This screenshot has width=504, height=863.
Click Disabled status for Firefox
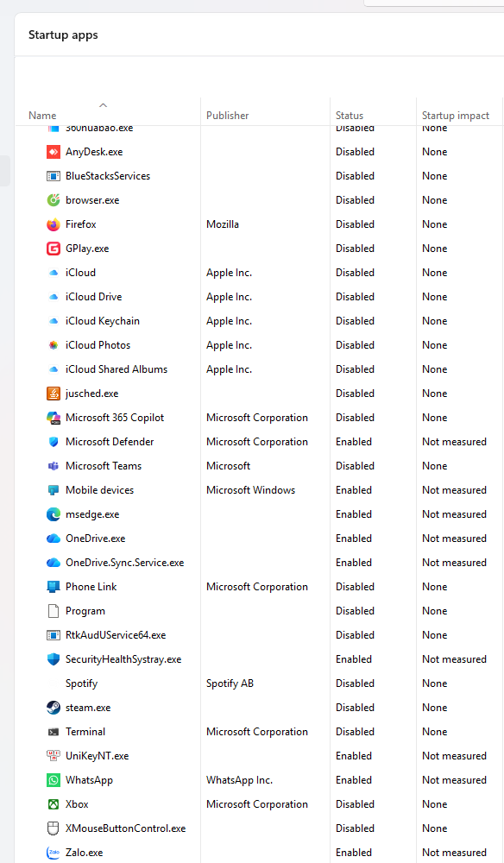click(x=355, y=224)
